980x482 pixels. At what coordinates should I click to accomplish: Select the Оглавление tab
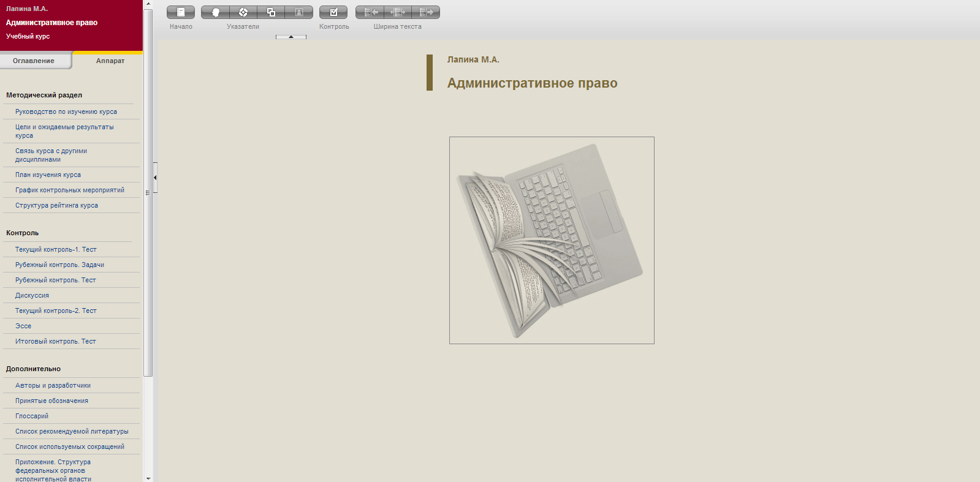pos(34,61)
